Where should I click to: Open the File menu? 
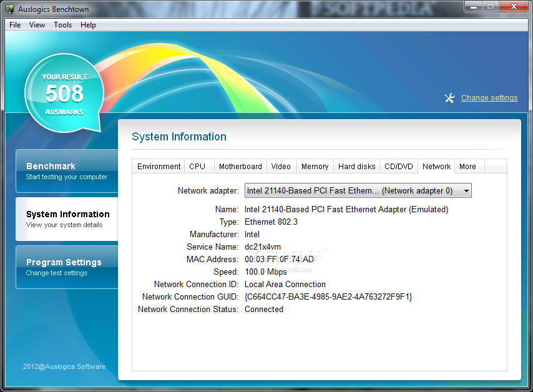pyautogui.click(x=15, y=25)
